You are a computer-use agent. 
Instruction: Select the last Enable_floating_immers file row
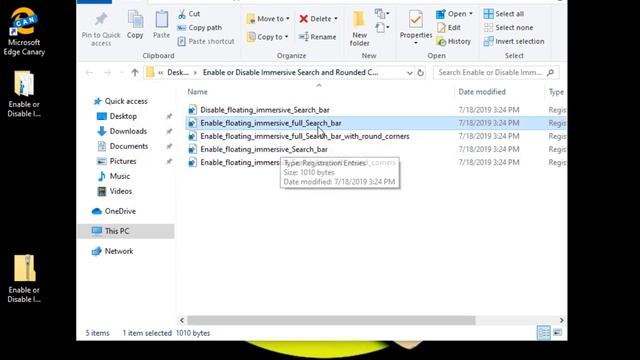click(239, 162)
